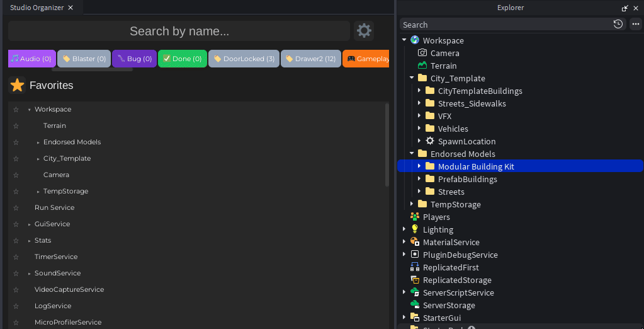
Task: Click the Lighting bulb icon in Explorer
Action: pyautogui.click(x=415, y=229)
